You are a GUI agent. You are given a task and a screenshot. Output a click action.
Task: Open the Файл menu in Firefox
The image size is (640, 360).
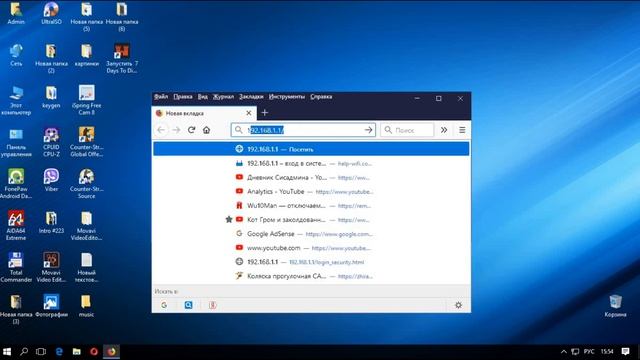(161, 97)
